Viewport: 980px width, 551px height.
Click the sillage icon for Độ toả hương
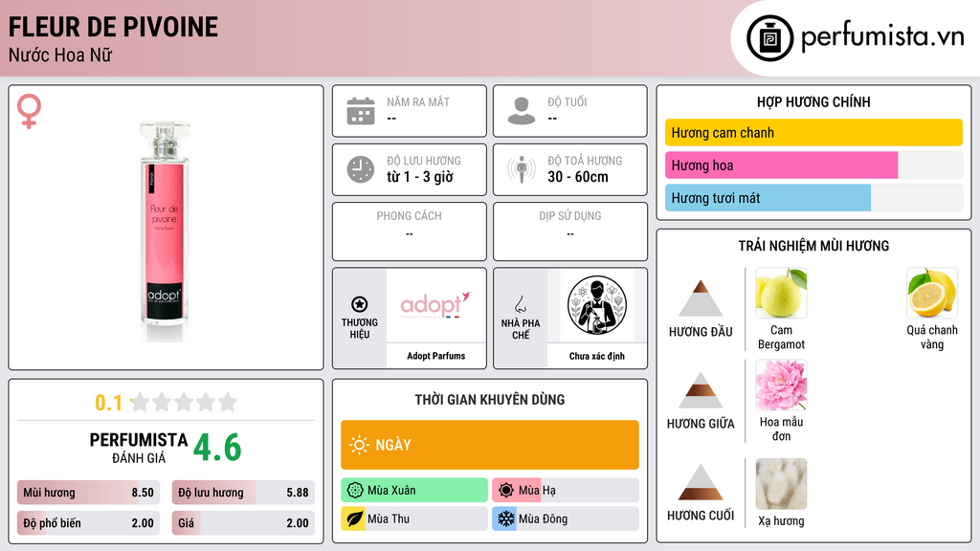[522, 169]
